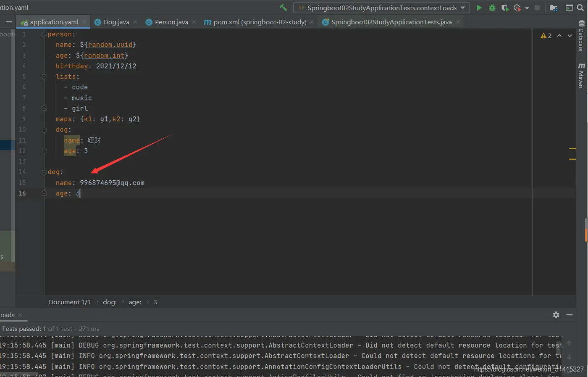Go to next highlighted problem arrow
Screen dimensions: 588x377
(570, 36)
